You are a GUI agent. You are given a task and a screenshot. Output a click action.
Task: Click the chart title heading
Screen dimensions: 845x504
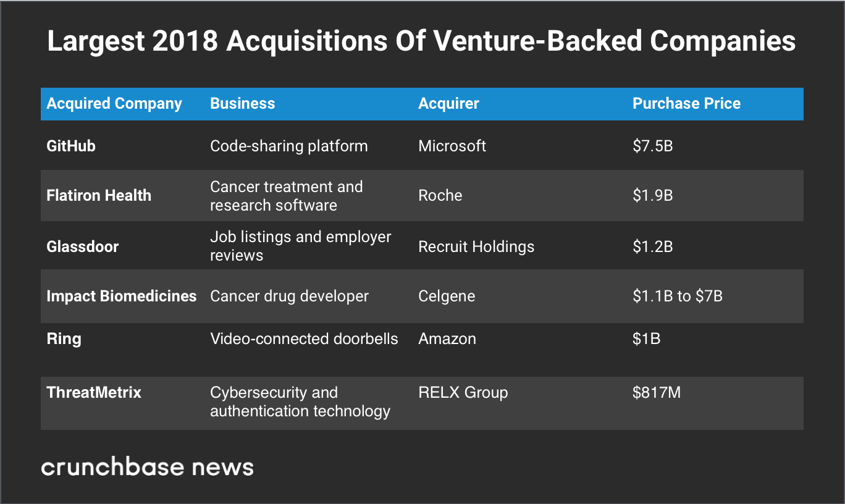point(421,42)
